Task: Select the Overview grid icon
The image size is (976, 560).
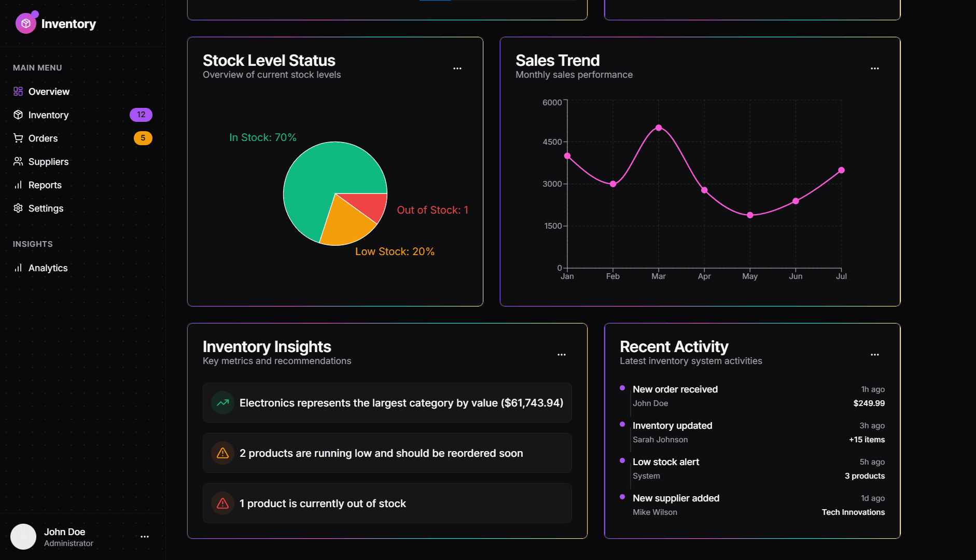Action: pyautogui.click(x=18, y=91)
